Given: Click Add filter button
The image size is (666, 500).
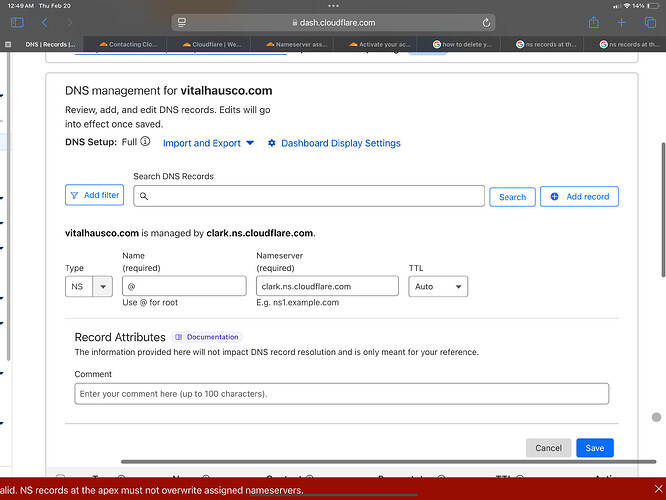Looking at the screenshot, I should click(94, 195).
